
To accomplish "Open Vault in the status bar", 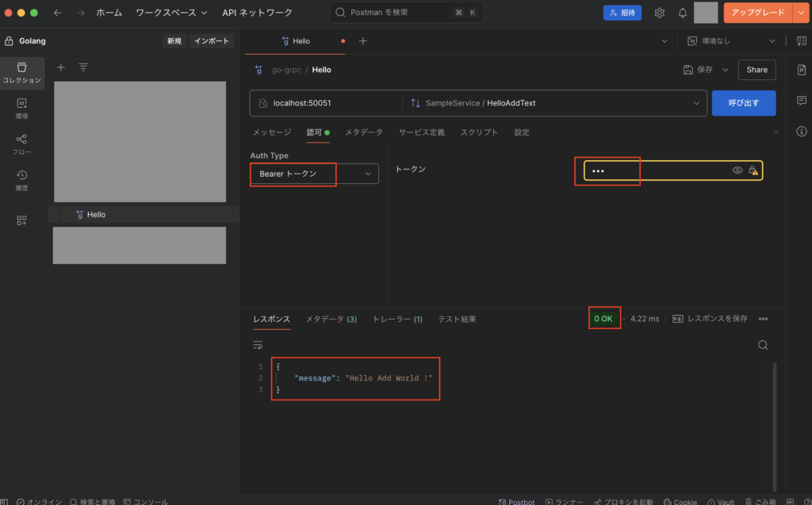I will (x=721, y=501).
